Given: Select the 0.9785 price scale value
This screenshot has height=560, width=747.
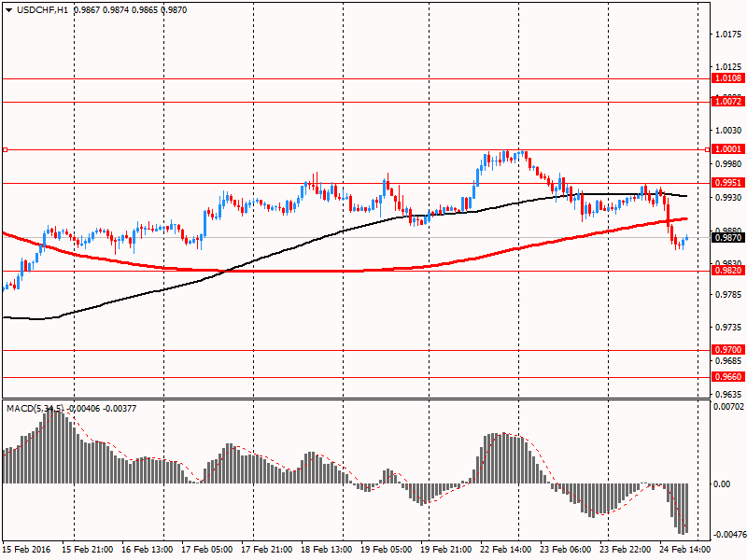Looking at the screenshot, I should click(728, 295).
